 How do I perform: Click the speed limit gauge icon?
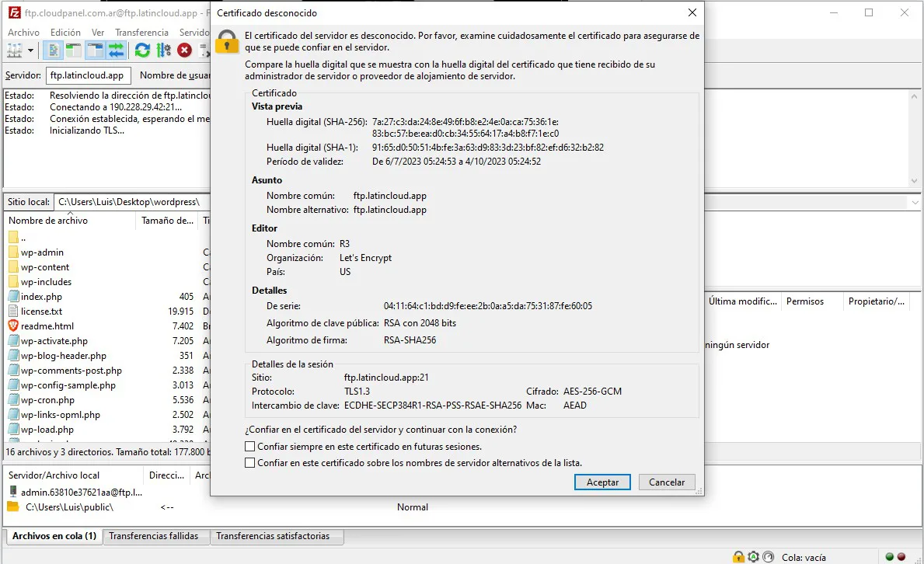[768, 557]
